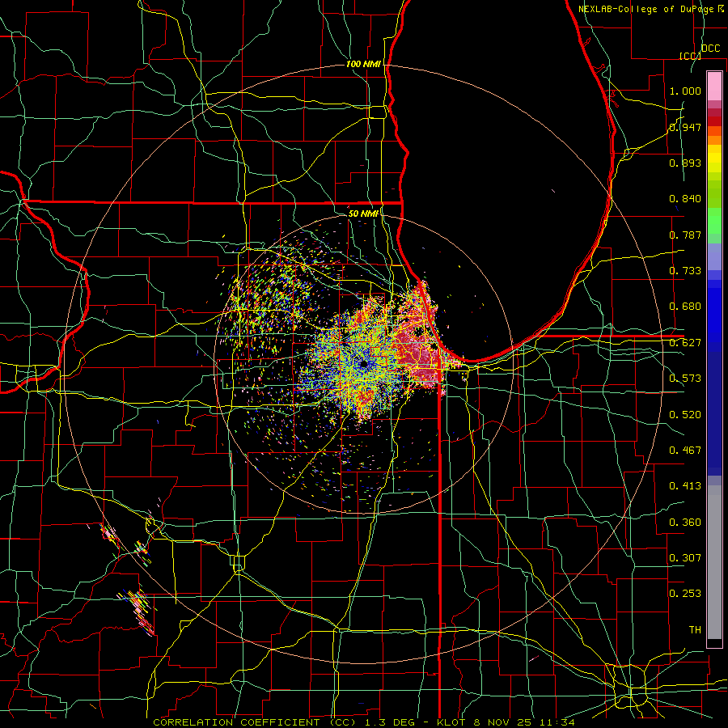Click the gray section of the color bar
The height and width of the screenshot is (728, 728).
pyautogui.click(x=714, y=562)
